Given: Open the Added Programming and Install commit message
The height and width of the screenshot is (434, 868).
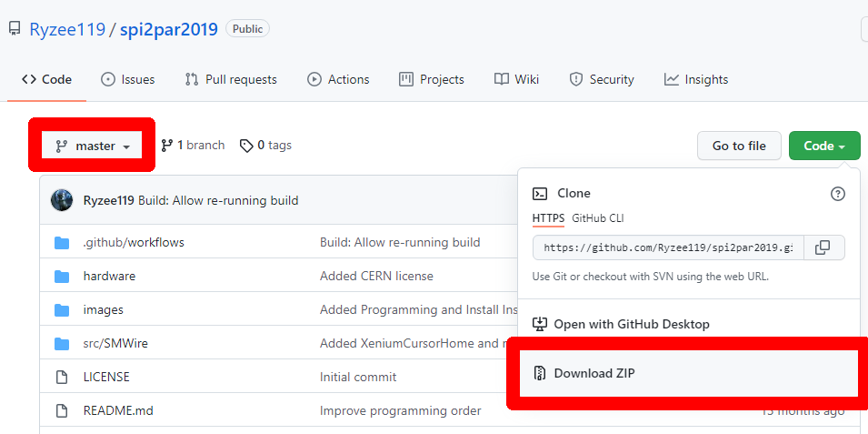Looking at the screenshot, I should [x=419, y=310].
